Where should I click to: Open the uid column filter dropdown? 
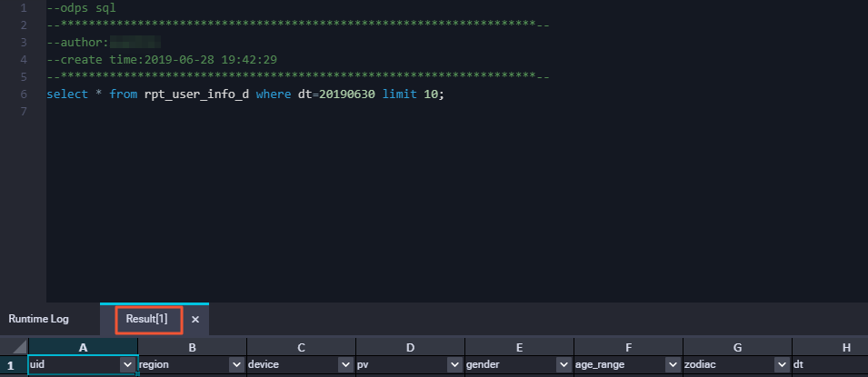(x=128, y=365)
